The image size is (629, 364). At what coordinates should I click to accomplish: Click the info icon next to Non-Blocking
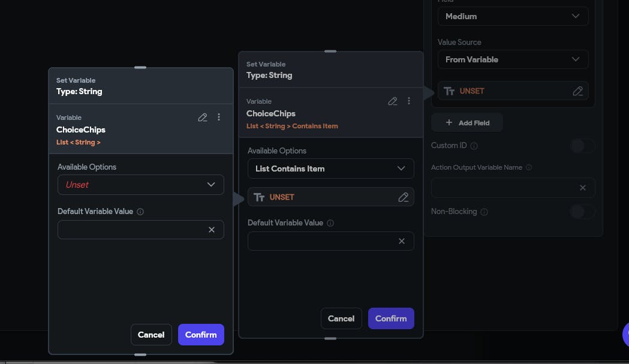click(484, 212)
